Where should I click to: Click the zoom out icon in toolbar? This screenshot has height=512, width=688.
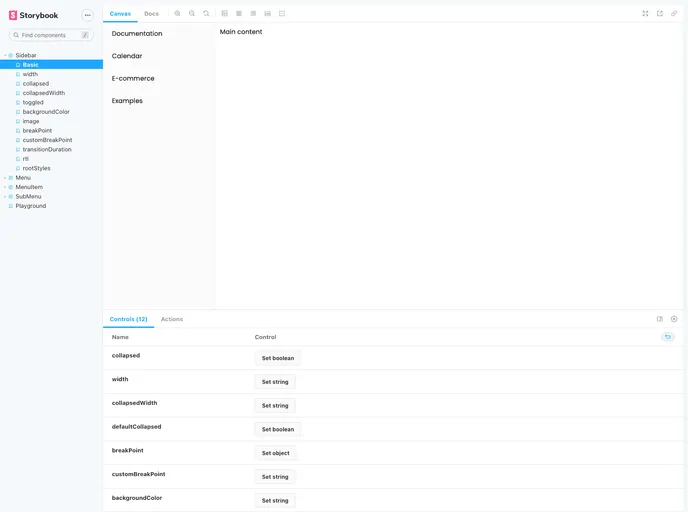[191, 14]
